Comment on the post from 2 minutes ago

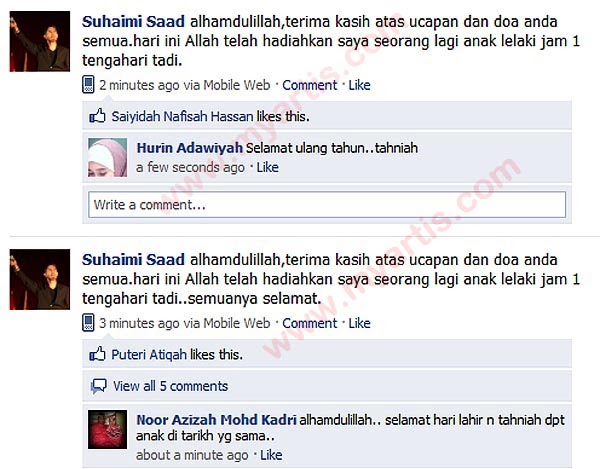click(310, 85)
